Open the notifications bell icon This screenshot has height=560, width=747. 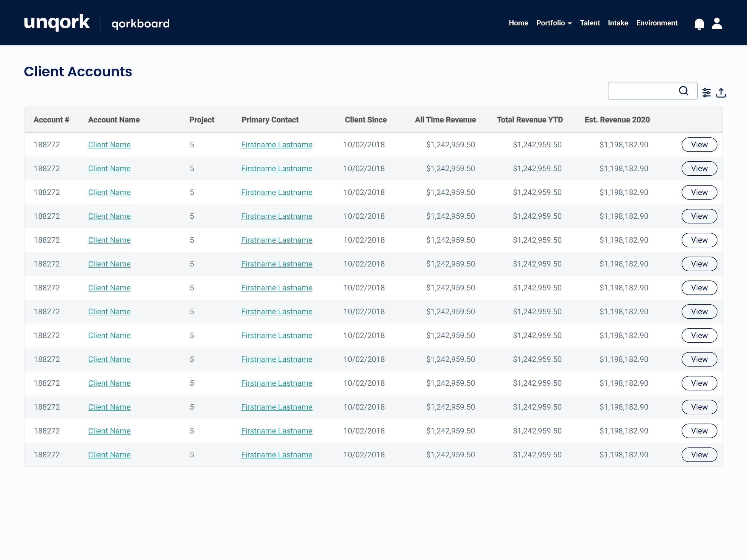click(x=699, y=24)
